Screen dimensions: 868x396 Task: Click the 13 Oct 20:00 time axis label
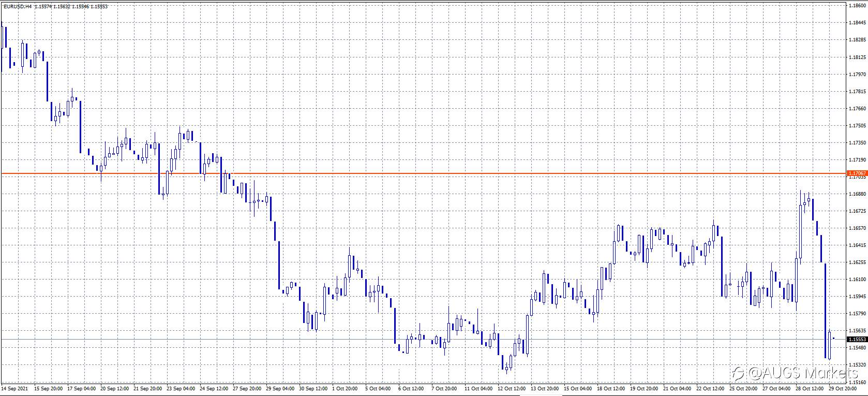tap(546, 388)
